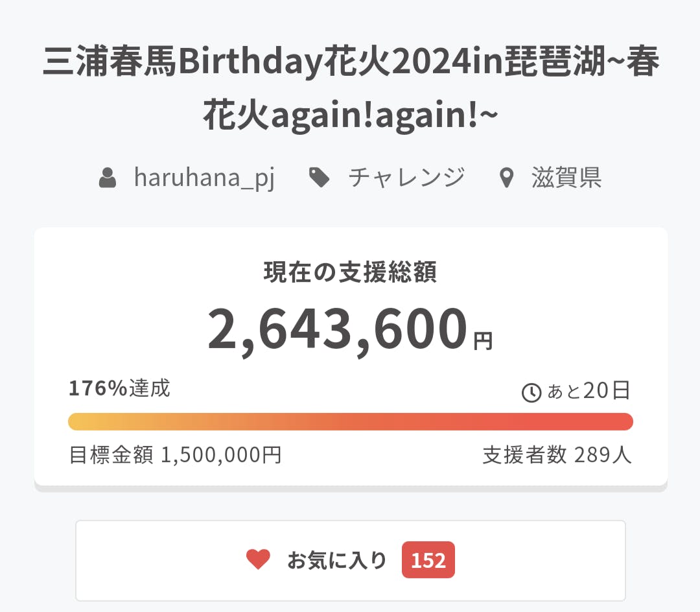The width and height of the screenshot is (700, 612).
Task: Click the 現在の支援総額 heading label
Action: (x=350, y=273)
